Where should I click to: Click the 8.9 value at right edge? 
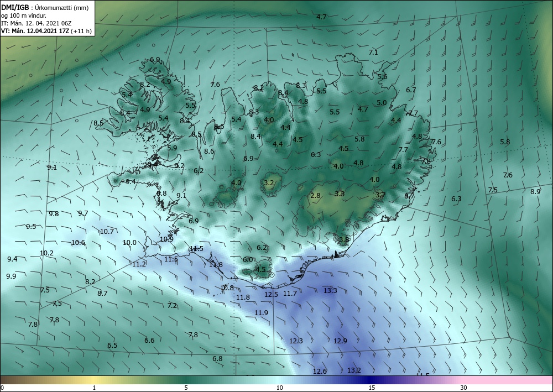click(535, 192)
